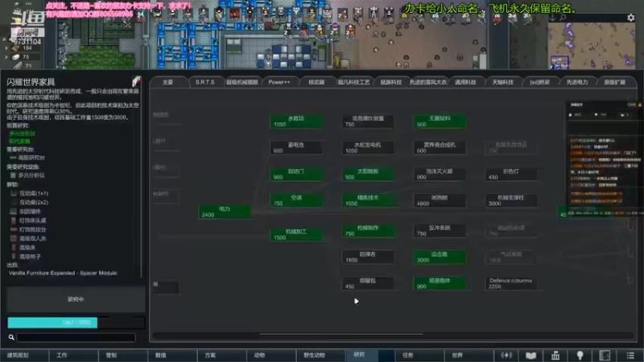Click the 互动桌(1x1) unlock icon
644x362 pixels.
(14, 193)
